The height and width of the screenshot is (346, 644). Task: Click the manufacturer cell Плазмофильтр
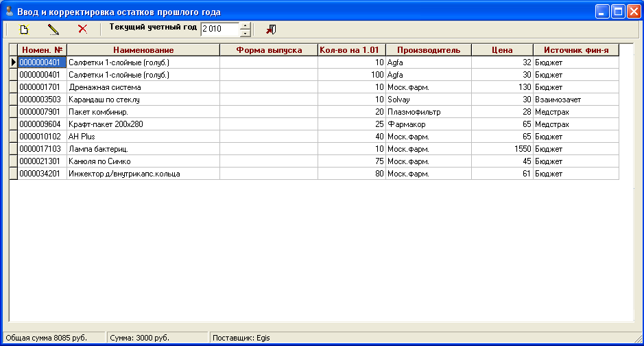coord(429,112)
